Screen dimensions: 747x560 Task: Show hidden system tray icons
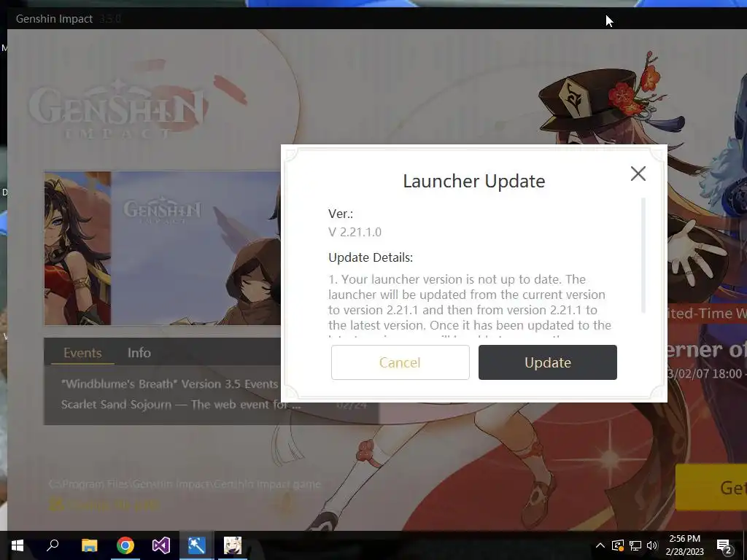[x=600, y=545]
